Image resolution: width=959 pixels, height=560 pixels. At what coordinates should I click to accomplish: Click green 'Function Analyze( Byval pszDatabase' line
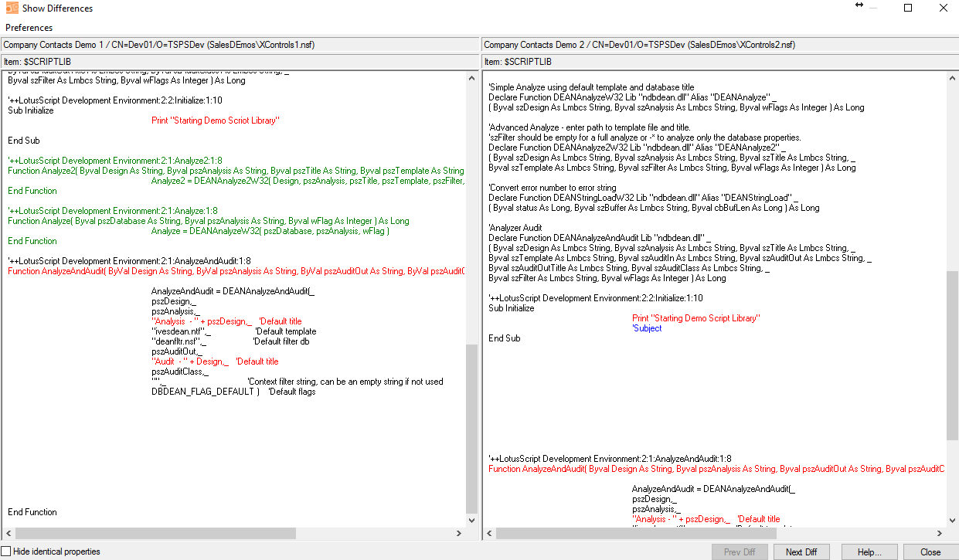pyautogui.click(x=208, y=221)
